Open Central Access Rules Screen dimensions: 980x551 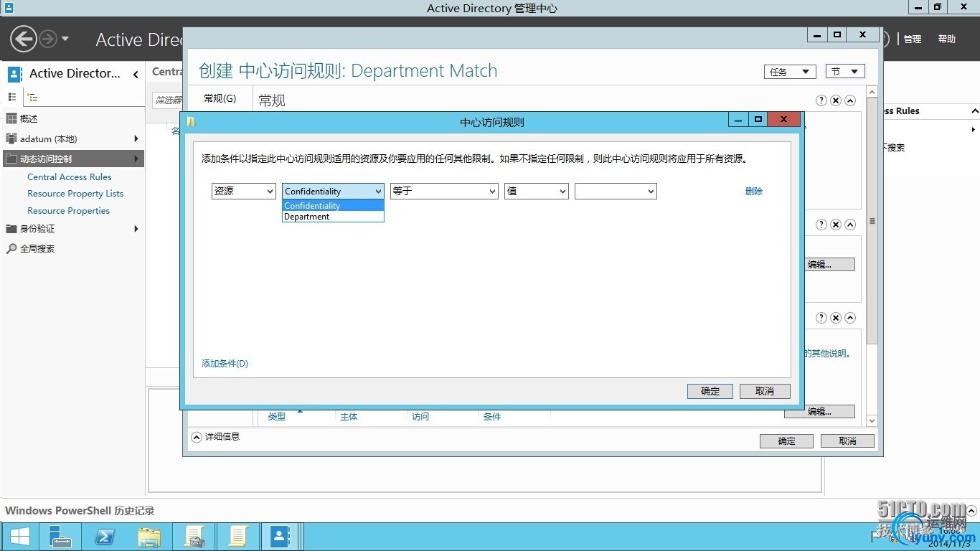pyautogui.click(x=70, y=176)
